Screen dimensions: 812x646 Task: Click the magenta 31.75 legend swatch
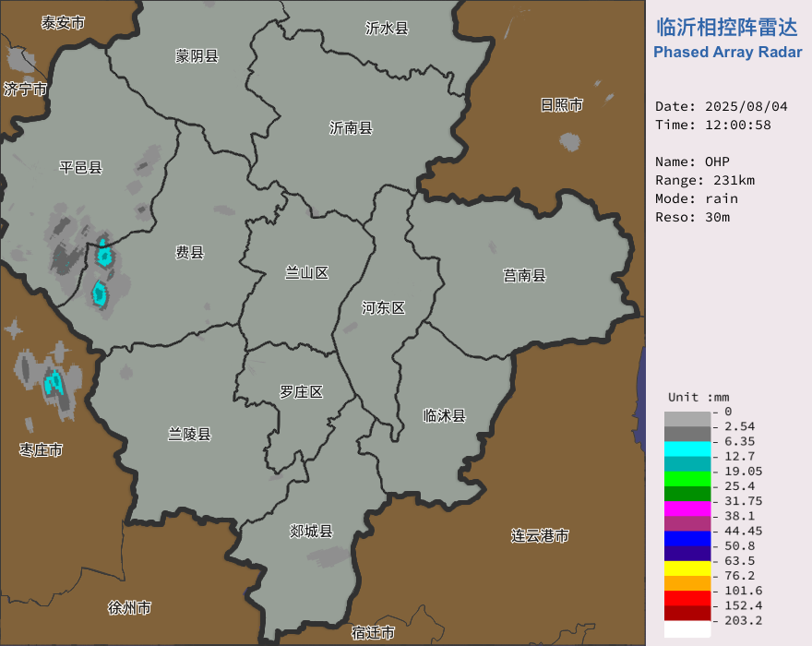(x=687, y=508)
